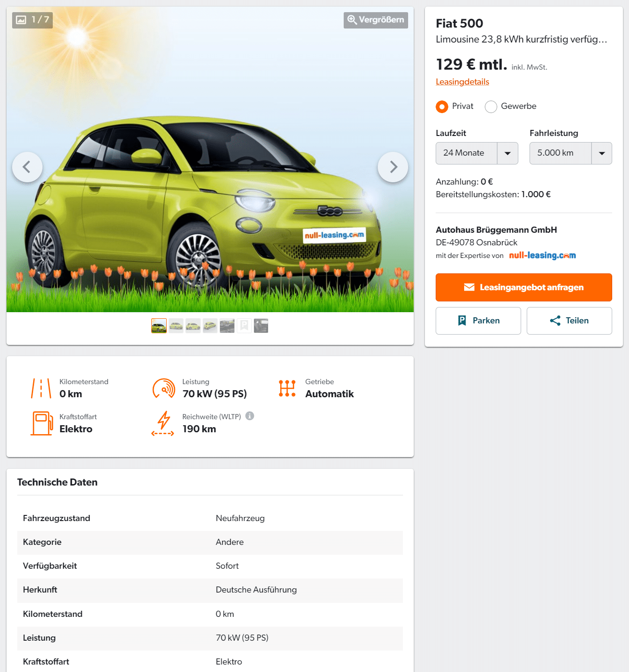
Task: Click the Andere value in Kategorie row
Action: [x=230, y=542]
